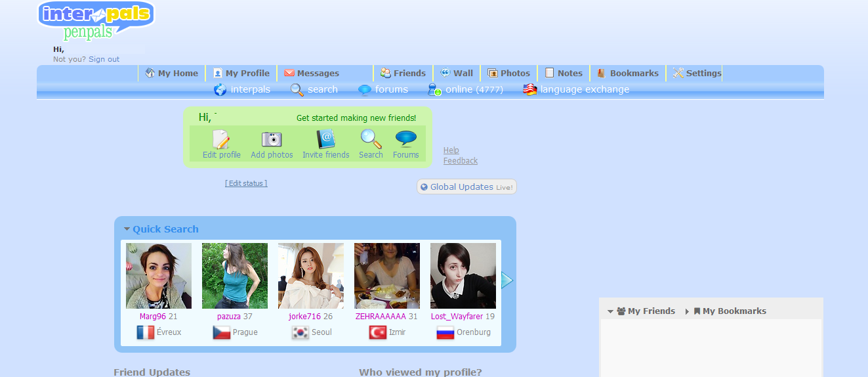Open Forums speech bubble icon in green box
This screenshot has width=868, height=377.
[405, 139]
